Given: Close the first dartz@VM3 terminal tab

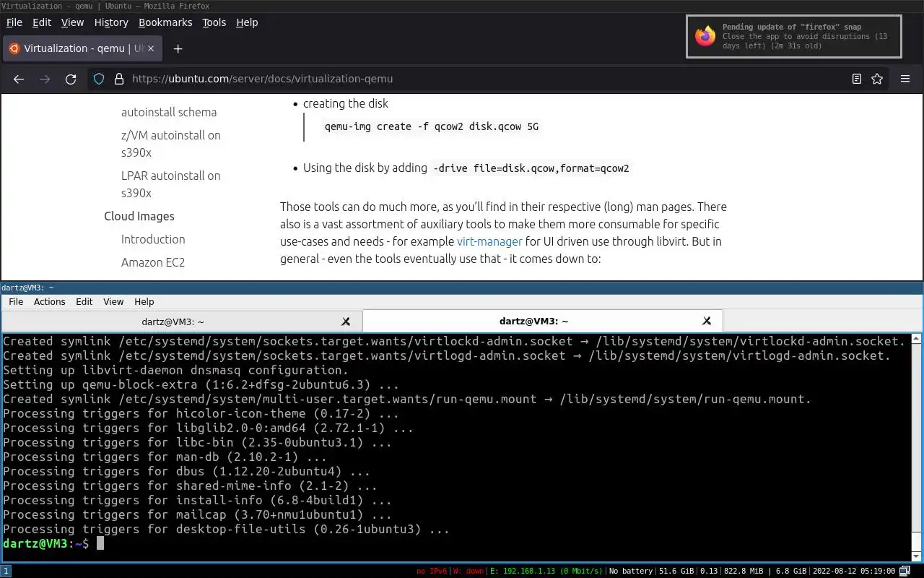Looking at the screenshot, I should point(346,321).
